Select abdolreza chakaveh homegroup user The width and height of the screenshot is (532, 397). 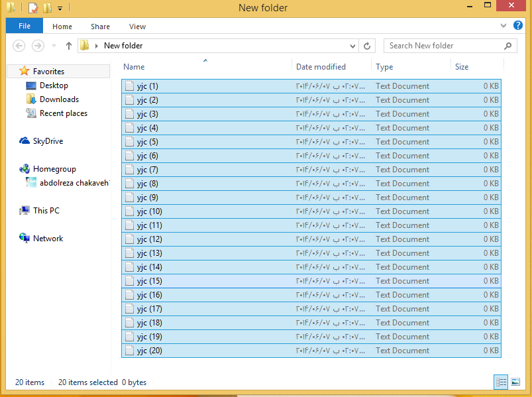pos(74,182)
